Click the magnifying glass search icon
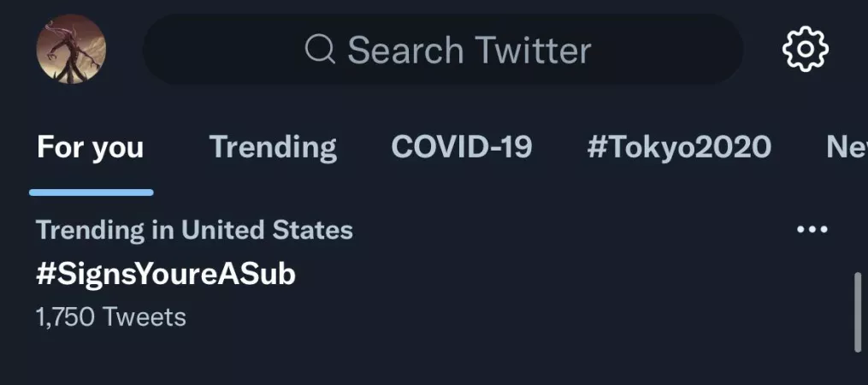This screenshot has width=868, height=385. click(319, 50)
